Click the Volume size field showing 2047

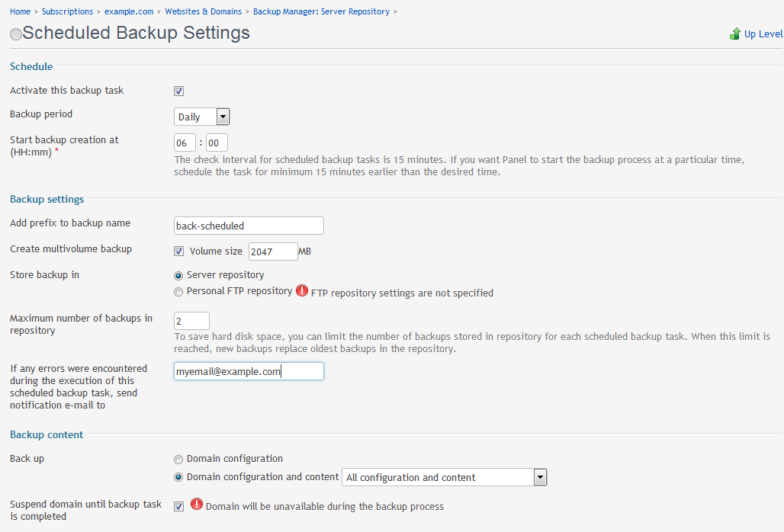[x=273, y=252]
